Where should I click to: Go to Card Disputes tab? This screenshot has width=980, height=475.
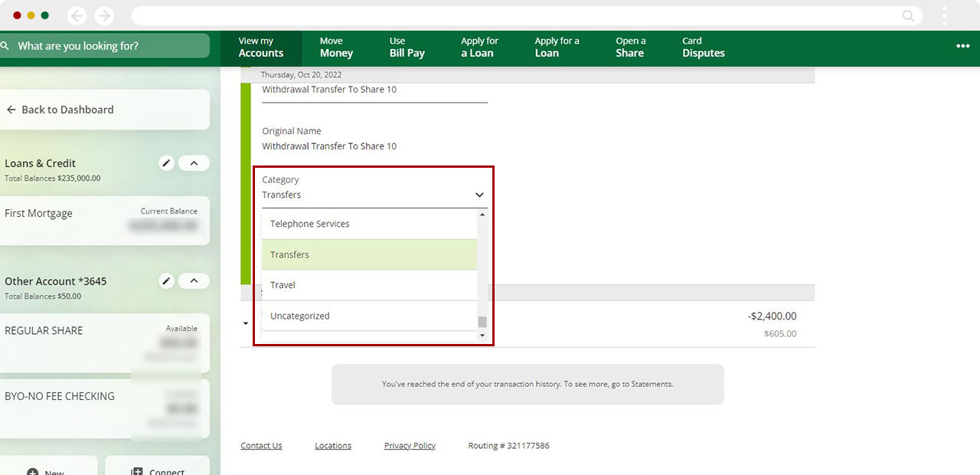[x=703, y=47]
